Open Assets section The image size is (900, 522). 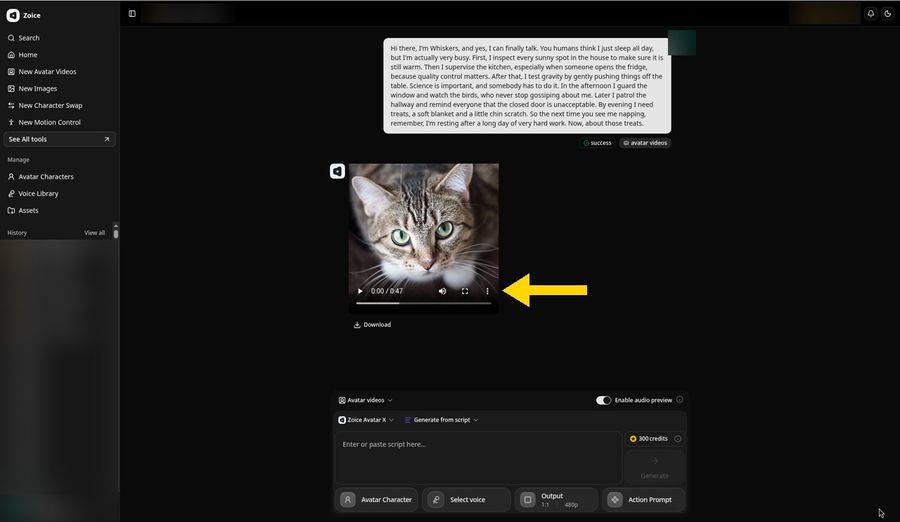coord(23,210)
